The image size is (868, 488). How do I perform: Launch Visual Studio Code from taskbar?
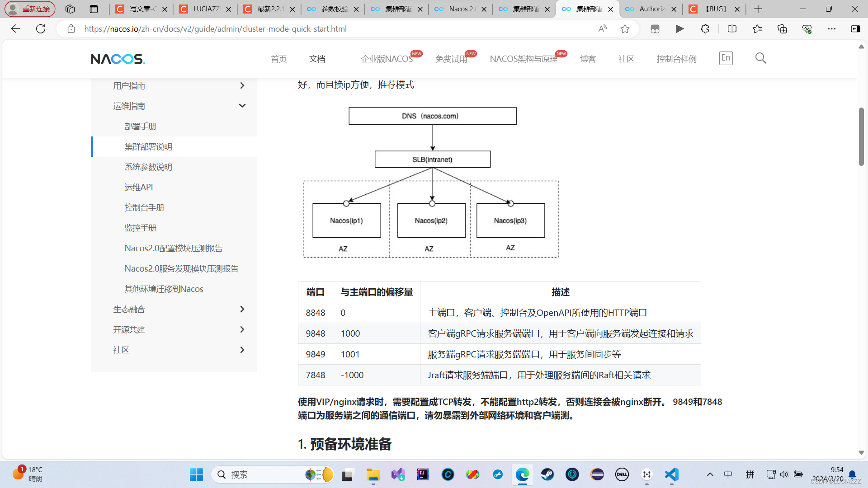672,474
